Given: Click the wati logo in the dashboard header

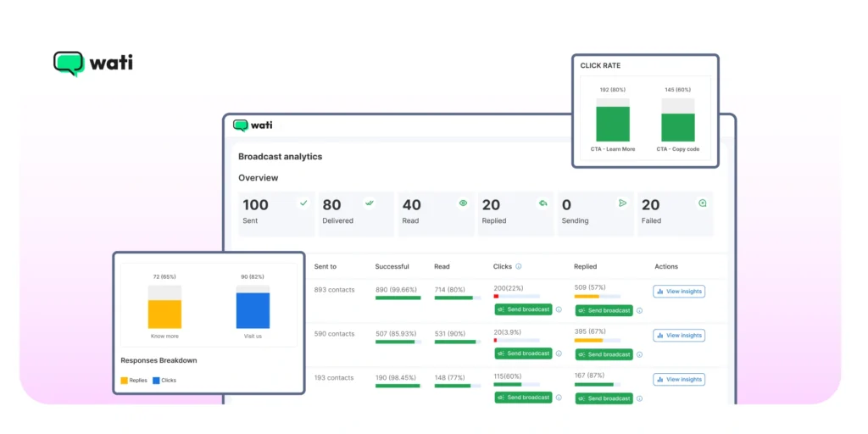Looking at the screenshot, I should coord(253,125).
